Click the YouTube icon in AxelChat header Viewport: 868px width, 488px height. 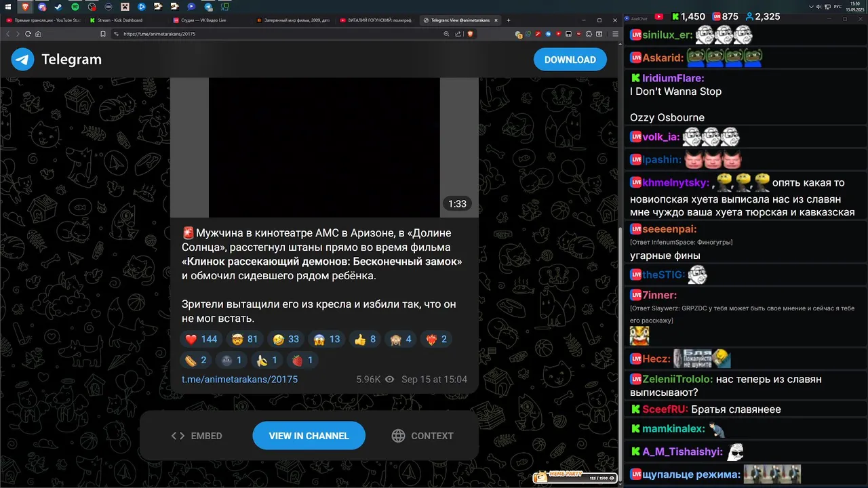click(x=658, y=16)
